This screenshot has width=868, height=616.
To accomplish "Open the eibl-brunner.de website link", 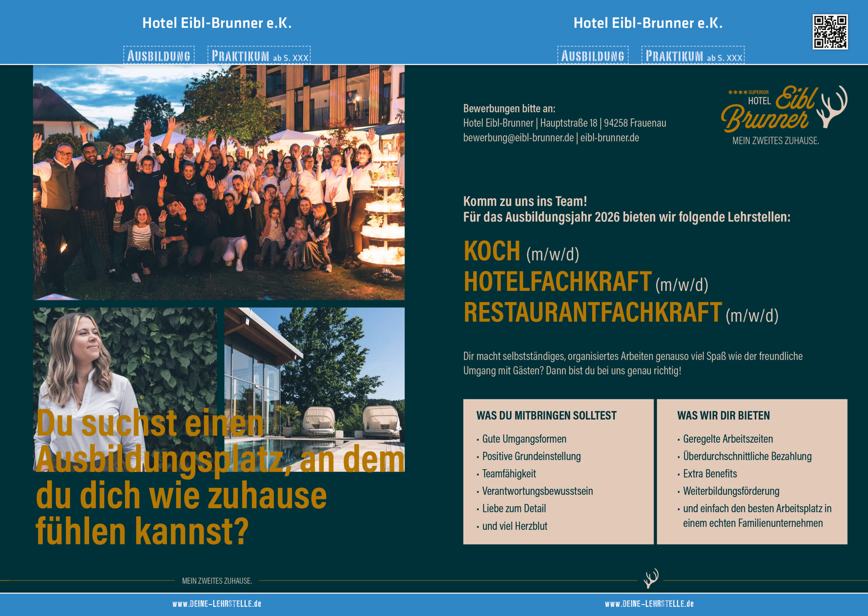I will tap(610, 138).
